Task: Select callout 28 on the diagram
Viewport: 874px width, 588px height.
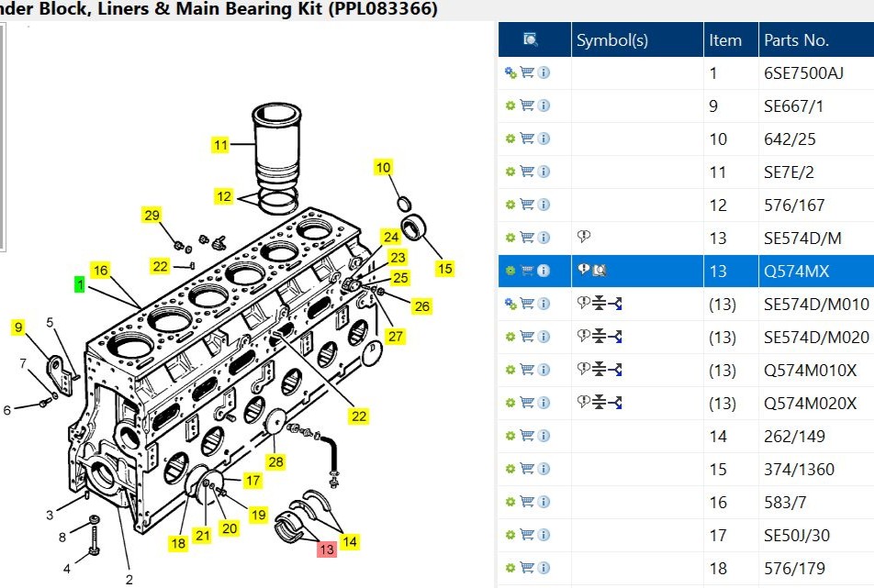Action: 276,461
